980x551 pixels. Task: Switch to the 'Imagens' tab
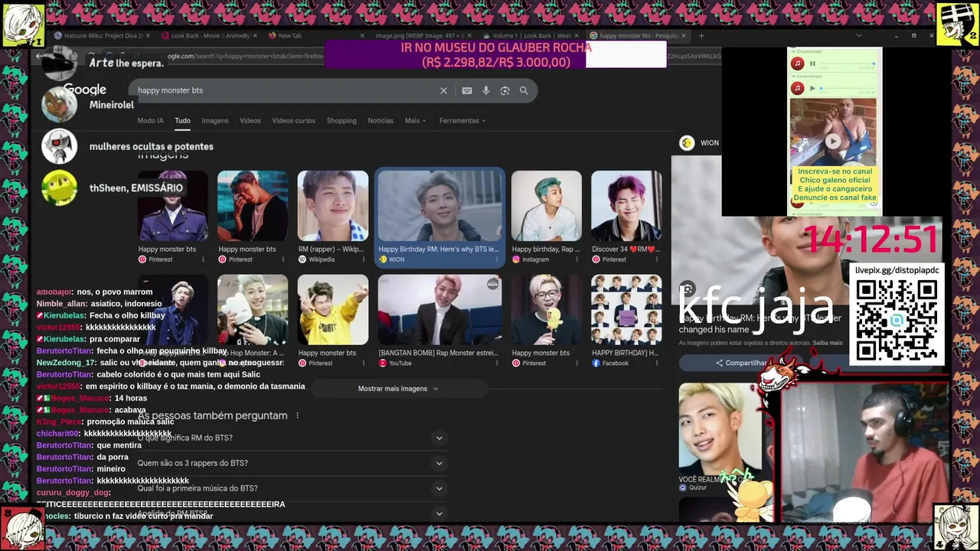click(215, 120)
